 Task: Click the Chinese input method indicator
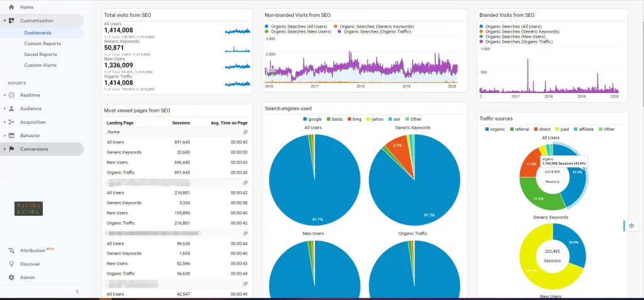click(631, 226)
